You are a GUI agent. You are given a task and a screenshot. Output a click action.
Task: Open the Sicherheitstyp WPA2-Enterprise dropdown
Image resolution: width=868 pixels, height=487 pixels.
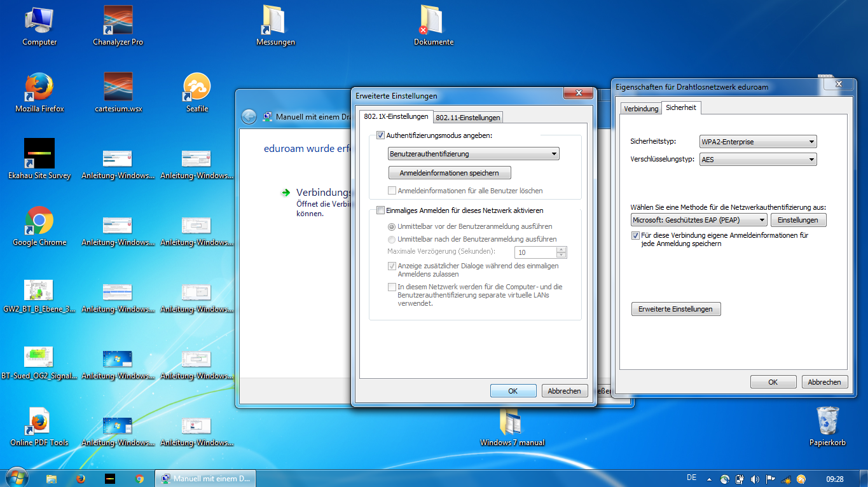(757, 142)
